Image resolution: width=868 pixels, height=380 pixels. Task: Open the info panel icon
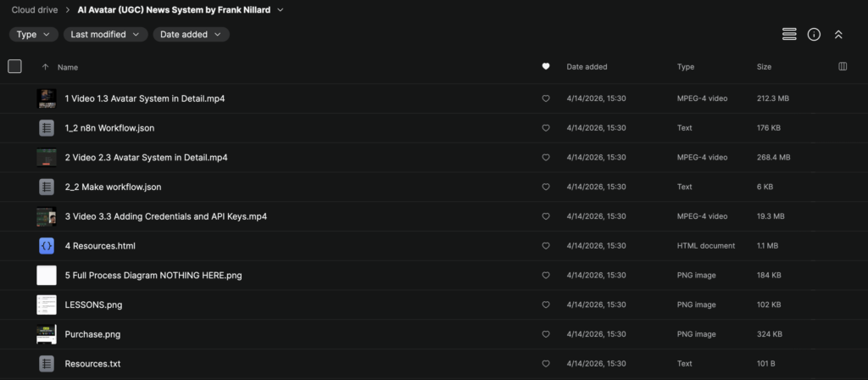coord(814,34)
